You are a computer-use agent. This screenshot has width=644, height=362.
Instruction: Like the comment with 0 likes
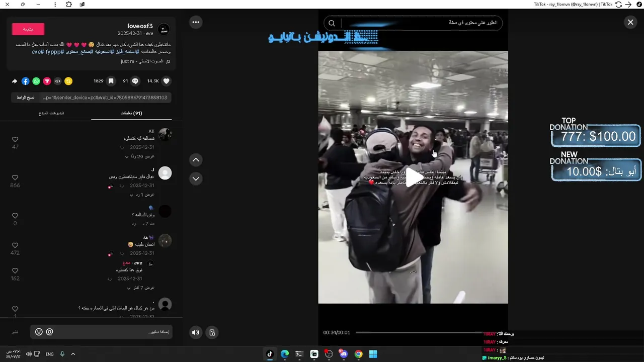click(x=15, y=216)
